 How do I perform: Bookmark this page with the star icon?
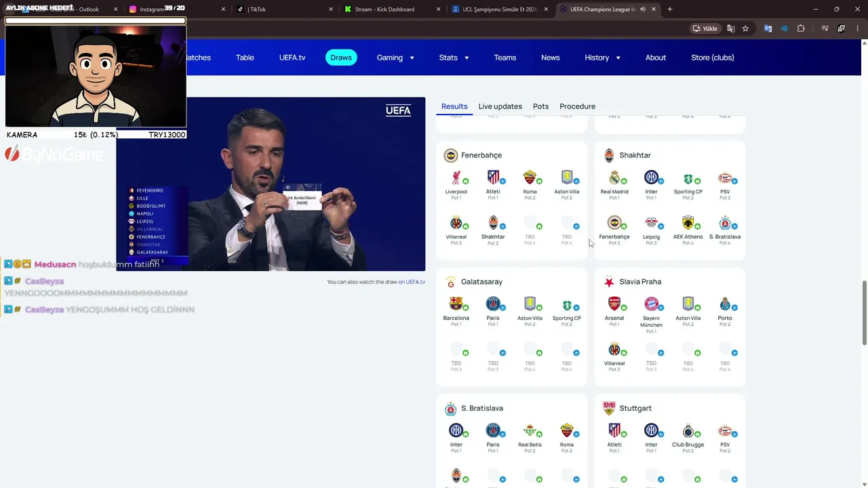pyautogui.click(x=745, y=28)
